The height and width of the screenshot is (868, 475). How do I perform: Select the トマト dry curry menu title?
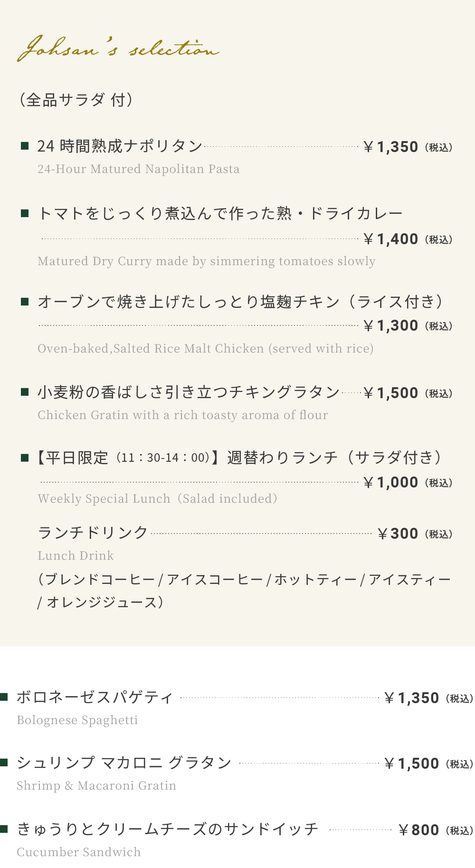(220, 213)
